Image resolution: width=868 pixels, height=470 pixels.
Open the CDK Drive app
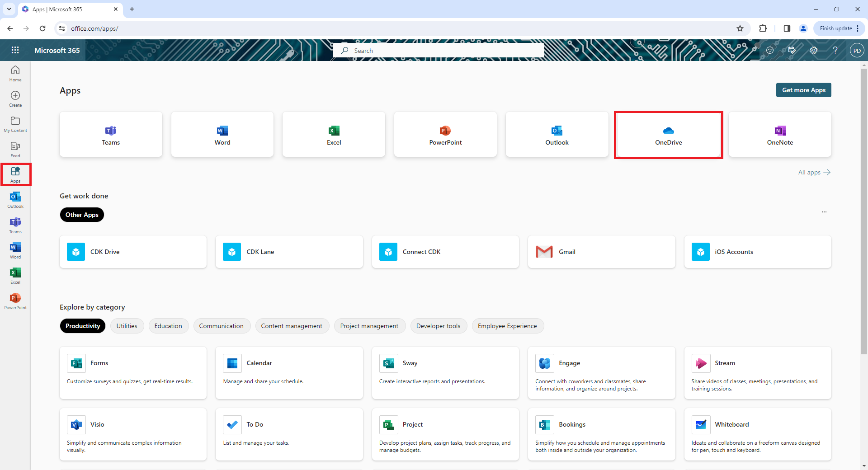pos(133,252)
